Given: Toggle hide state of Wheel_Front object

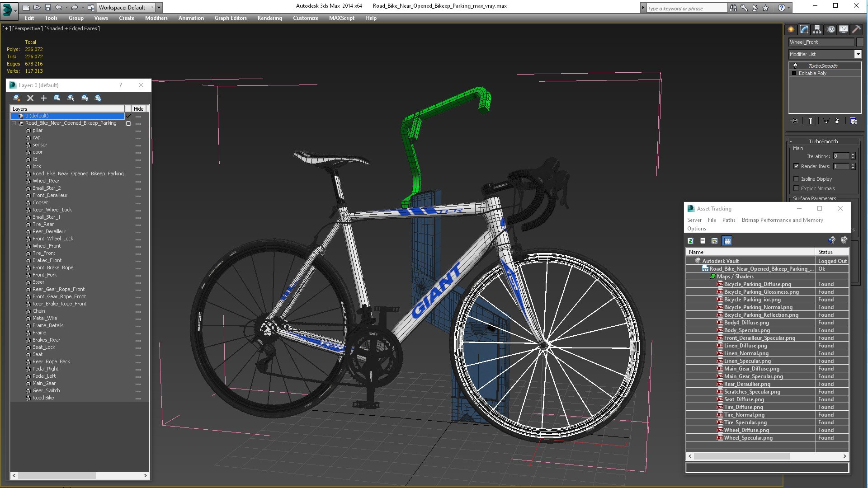Looking at the screenshot, I should (138, 246).
